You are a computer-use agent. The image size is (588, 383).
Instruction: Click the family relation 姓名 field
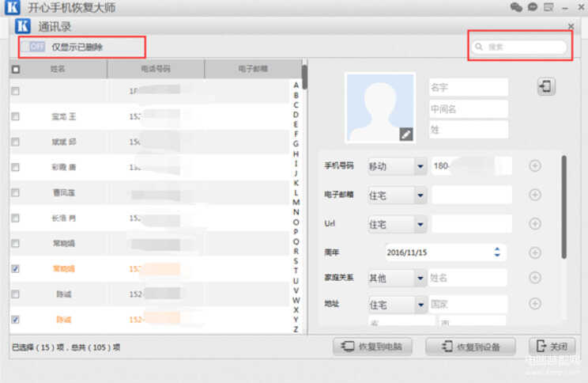[x=468, y=278]
